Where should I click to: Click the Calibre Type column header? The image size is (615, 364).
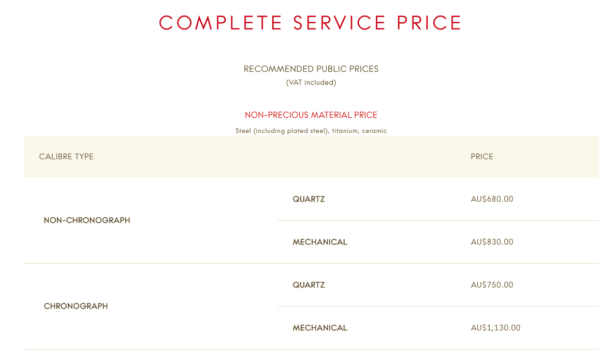[66, 157]
